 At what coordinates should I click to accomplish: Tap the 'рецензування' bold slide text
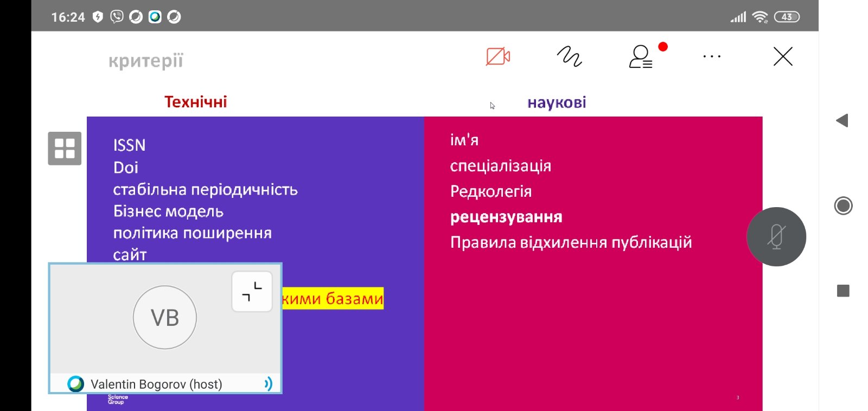click(x=506, y=217)
